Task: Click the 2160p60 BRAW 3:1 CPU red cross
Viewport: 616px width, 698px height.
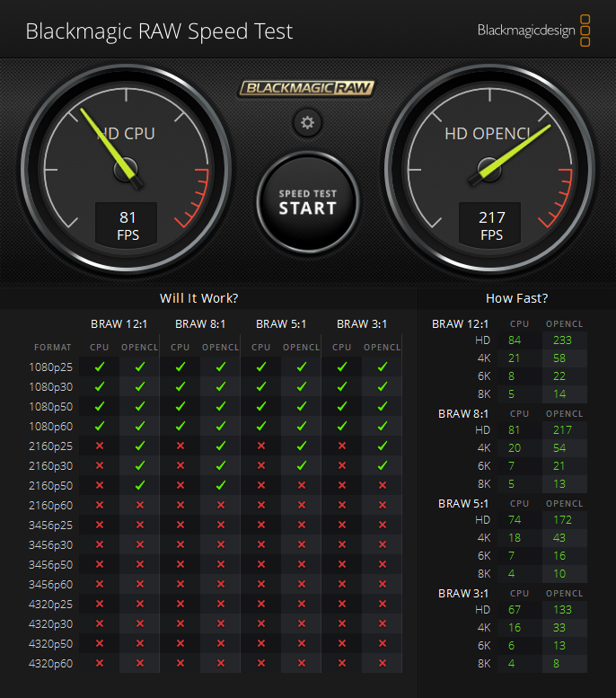Action: tap(342, 505)
